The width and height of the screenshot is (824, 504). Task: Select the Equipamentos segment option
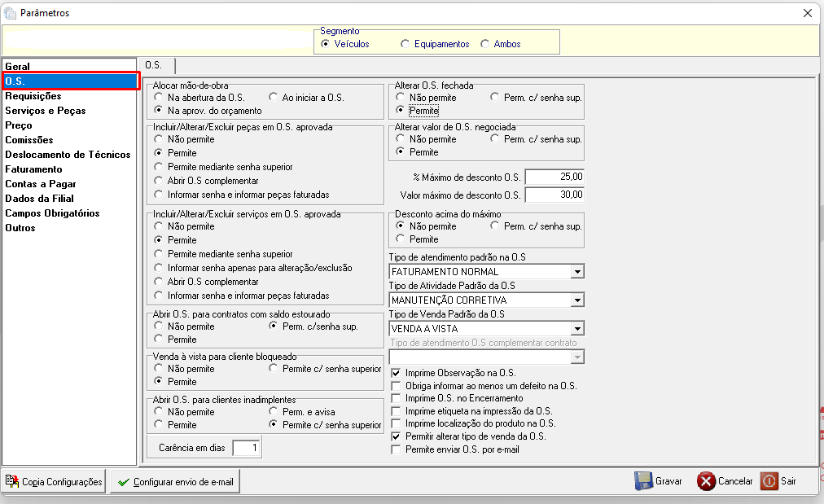coord(405,44)
